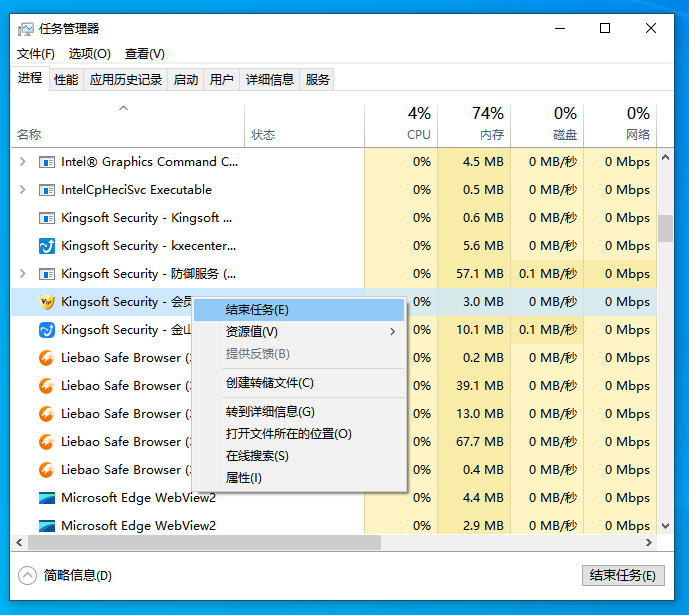Click Liebao icon in the 0.4 MB row

click(x=47, y=470)
